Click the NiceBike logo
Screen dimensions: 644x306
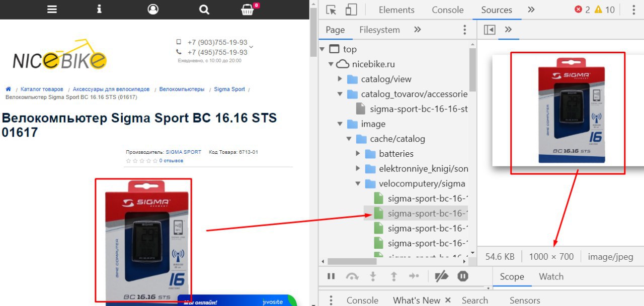pos(59,55)
